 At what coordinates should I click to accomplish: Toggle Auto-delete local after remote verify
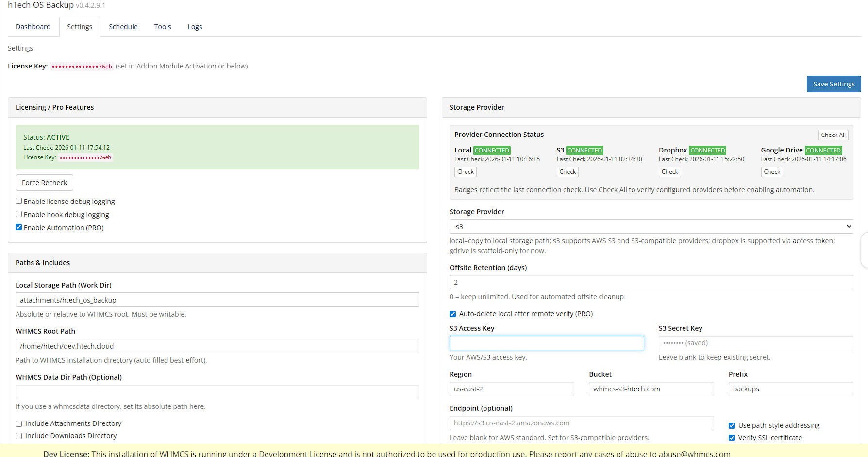(x=453, y=314)
